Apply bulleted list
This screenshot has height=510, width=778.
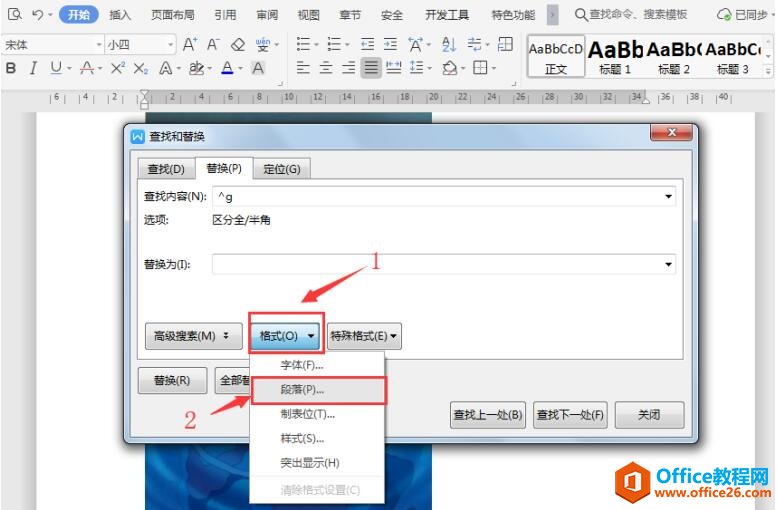tap(303, 44)
